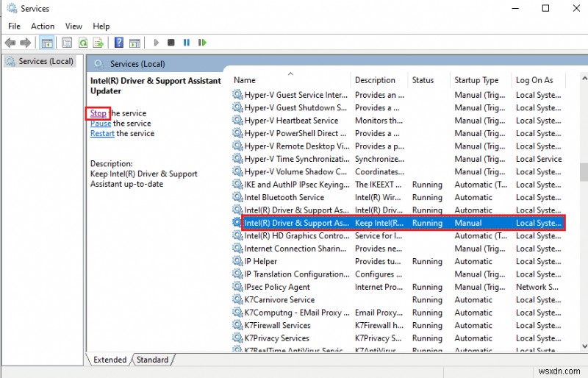Select K7Computng - EMail Proxy row
Image resolution: width=588 pixels, height=378 pixels.
point(398,313)
